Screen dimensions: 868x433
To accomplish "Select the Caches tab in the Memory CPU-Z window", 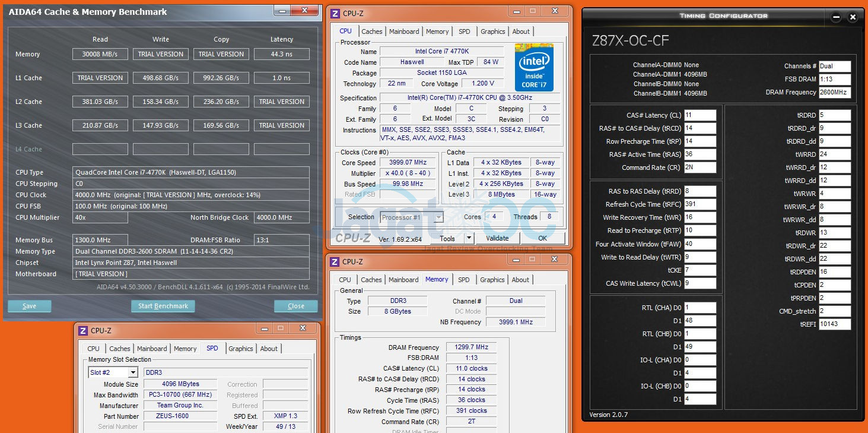I will [x=371, y=280].
